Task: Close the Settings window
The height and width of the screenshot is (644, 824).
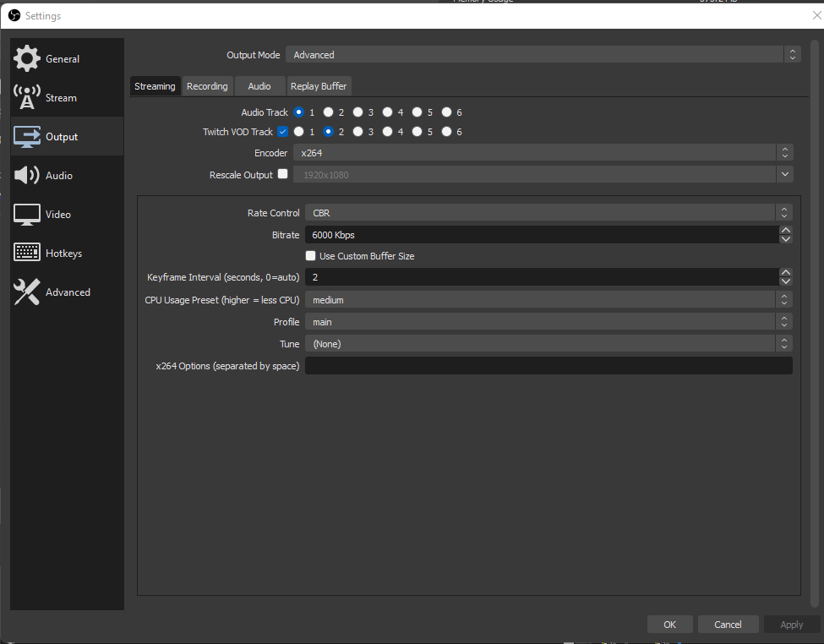Action: click(816, 16)
